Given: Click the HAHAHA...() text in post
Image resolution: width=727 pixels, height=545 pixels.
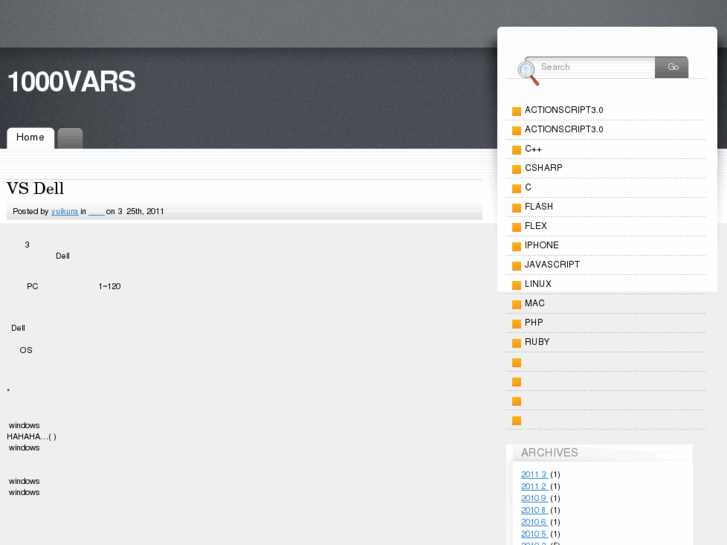Looking at the screenshot, I should (32, 437).
